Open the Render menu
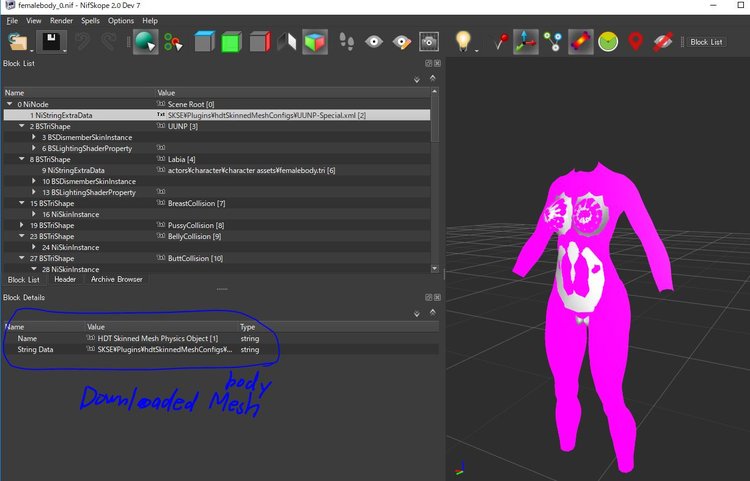This screenshot has height=481, width=750. [x=61, y=21]
